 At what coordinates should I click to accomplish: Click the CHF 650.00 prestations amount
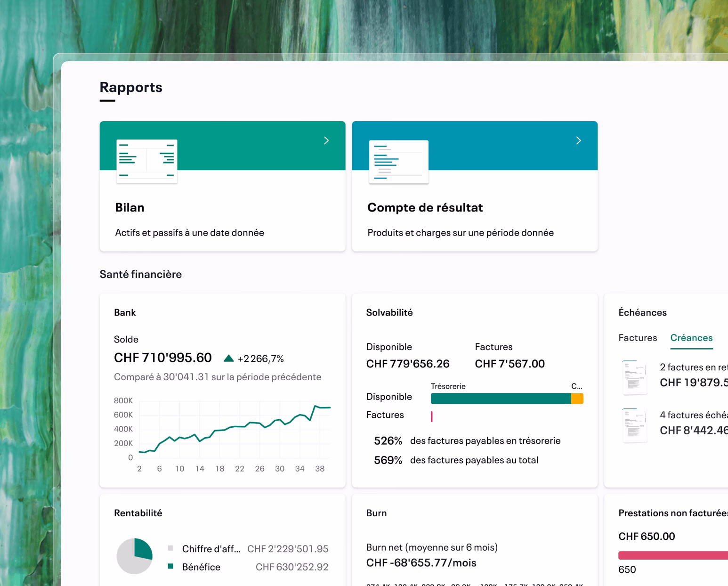647,537
